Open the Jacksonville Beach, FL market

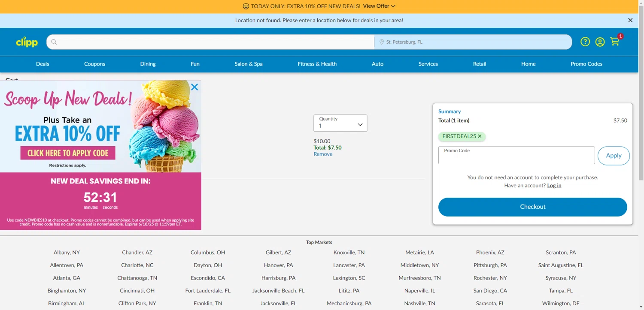278,291
